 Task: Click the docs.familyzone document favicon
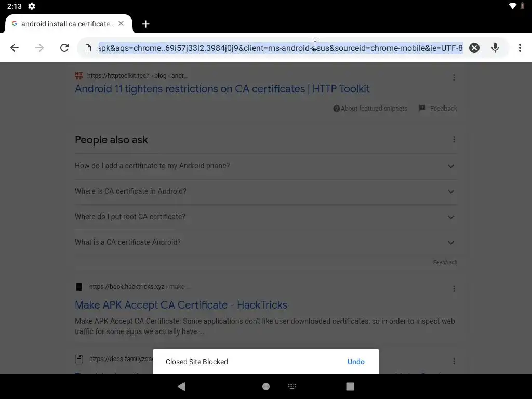(x=79, y=359)
